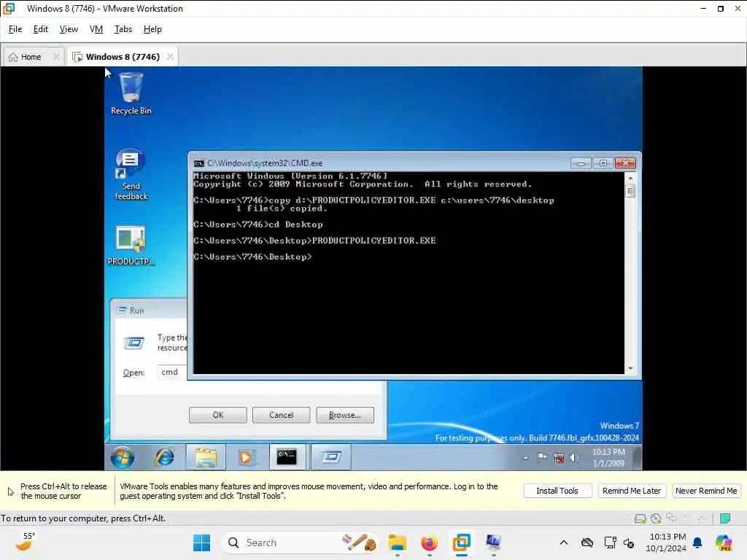This screenshot has height=560, width=747.
Task: Open the Windows 7 Start orb
Action: [x=123, y=458]
